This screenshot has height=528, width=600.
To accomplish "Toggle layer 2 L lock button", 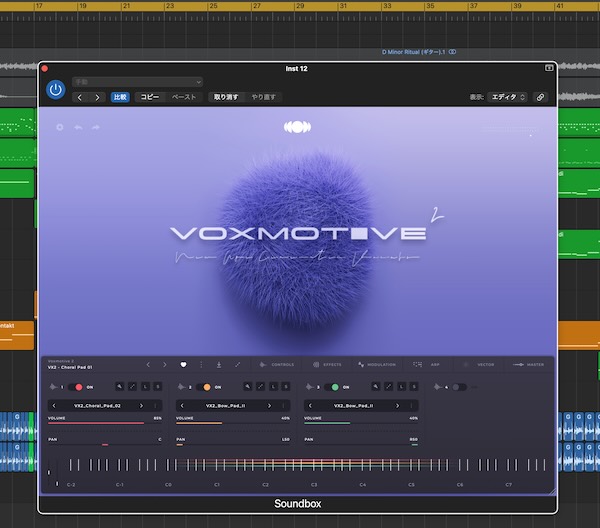I will click(x=273, y=387).
